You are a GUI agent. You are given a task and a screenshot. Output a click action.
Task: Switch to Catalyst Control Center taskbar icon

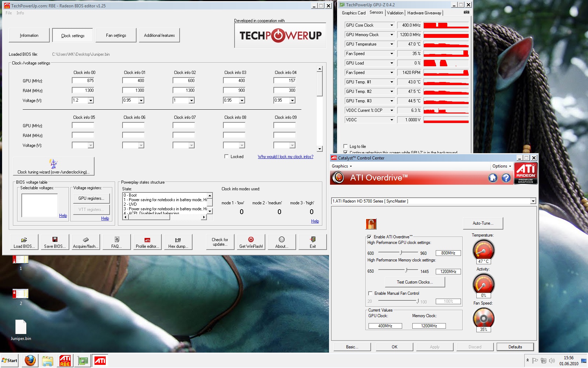(100, 360)
